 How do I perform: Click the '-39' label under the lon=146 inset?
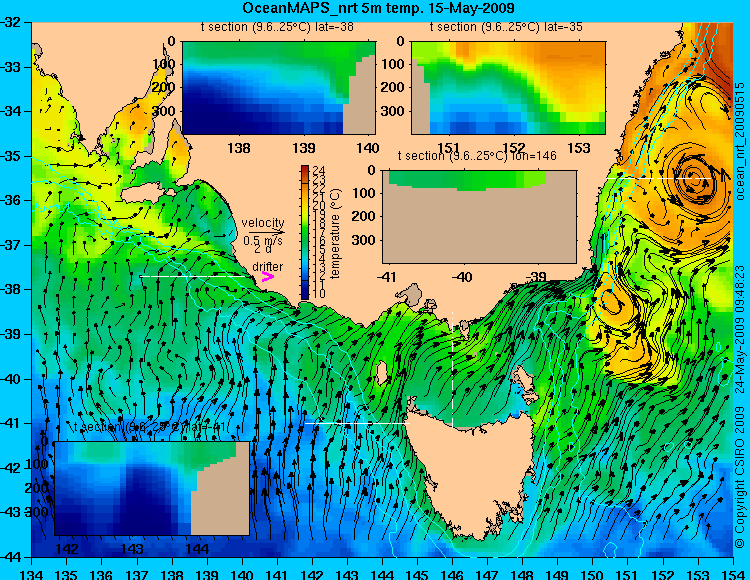[537, 276]
